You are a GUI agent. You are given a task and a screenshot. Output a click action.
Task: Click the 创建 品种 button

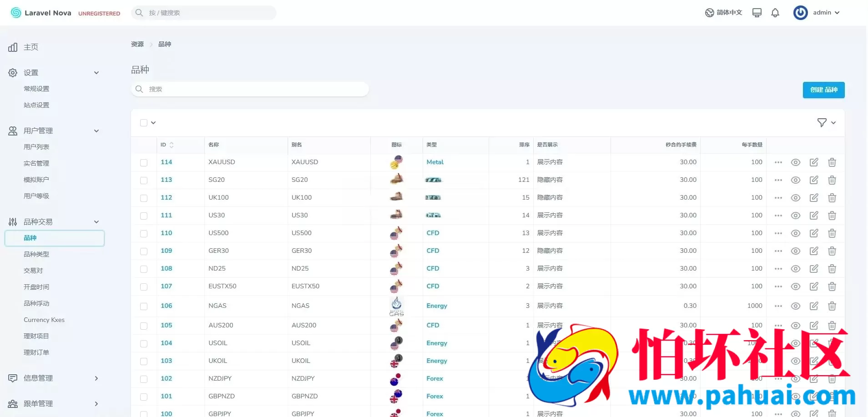tap(823, 90)
